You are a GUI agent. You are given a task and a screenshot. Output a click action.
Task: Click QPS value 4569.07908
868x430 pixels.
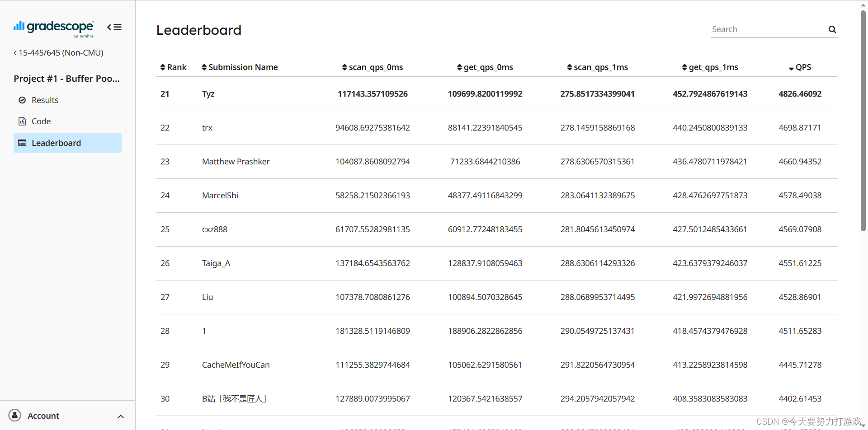tap(800, 229)
